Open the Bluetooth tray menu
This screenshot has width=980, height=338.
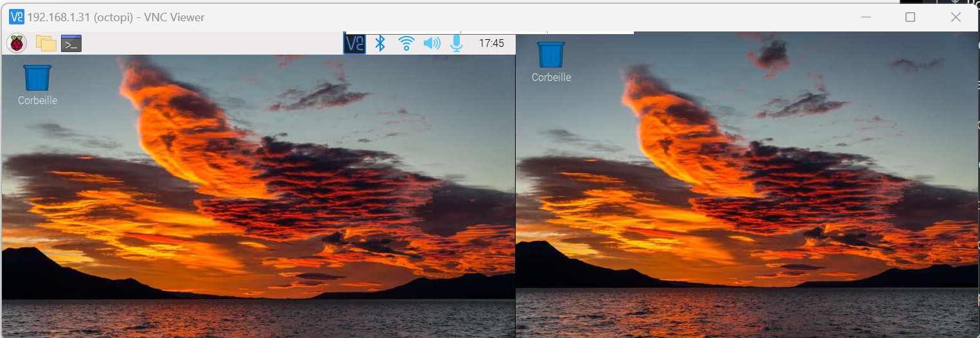coord(380,43)
